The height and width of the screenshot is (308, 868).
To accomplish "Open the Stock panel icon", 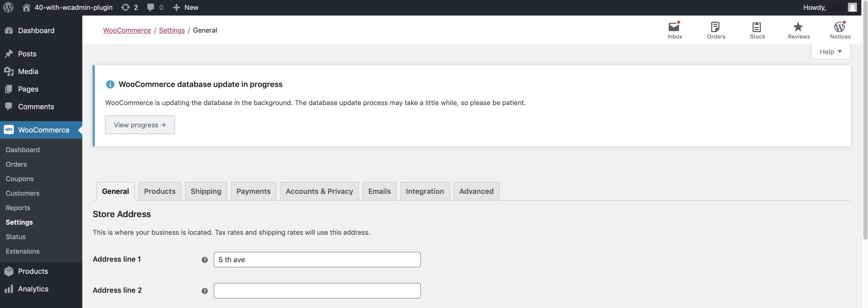I will coord(757,27).
